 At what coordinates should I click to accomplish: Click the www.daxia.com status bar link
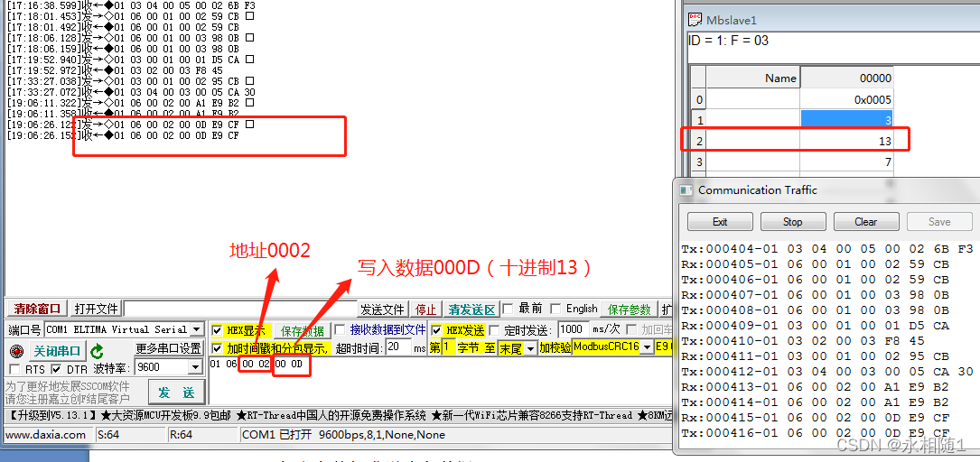coord(46,435)
